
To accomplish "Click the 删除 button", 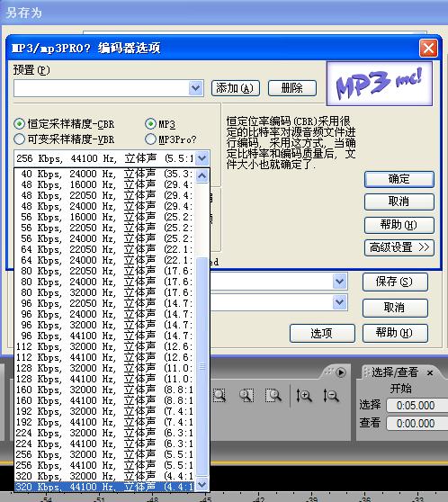I will pyautogui.click(x=292, y=88).
